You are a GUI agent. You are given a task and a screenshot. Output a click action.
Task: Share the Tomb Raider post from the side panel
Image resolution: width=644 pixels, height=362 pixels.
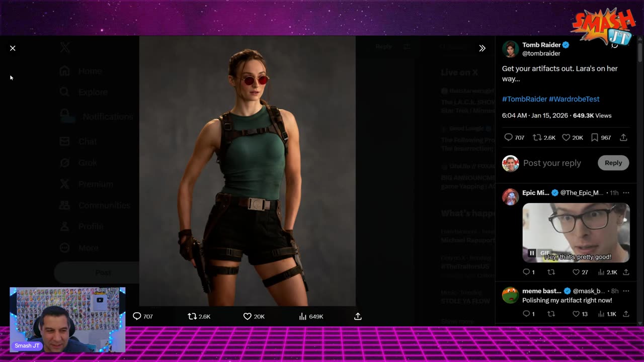(623, 138)
